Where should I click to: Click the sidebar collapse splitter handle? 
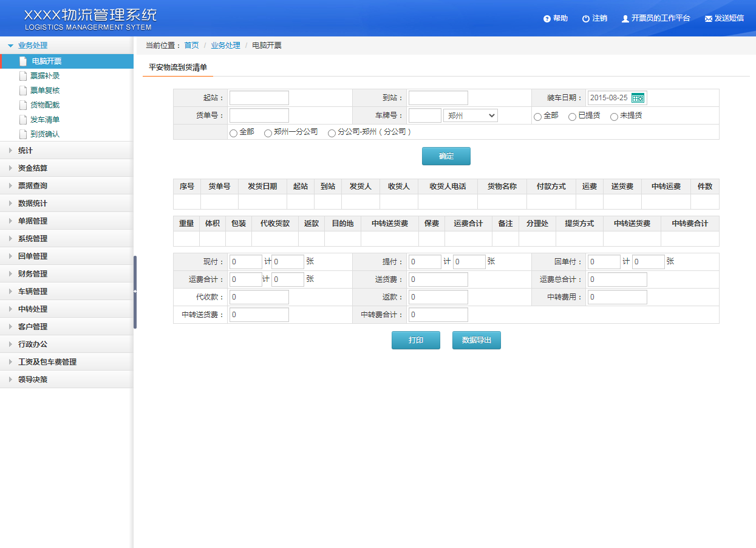[x=135, y=292]
